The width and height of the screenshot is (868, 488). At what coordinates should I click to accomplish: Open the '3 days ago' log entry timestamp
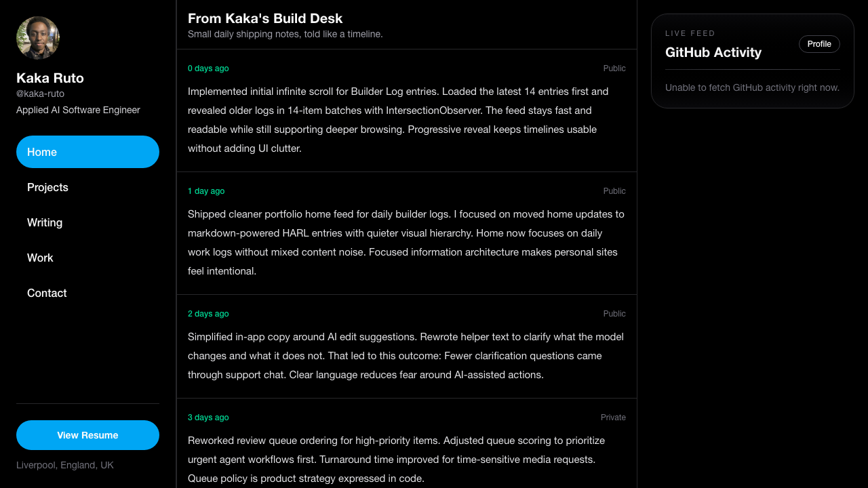208,418
